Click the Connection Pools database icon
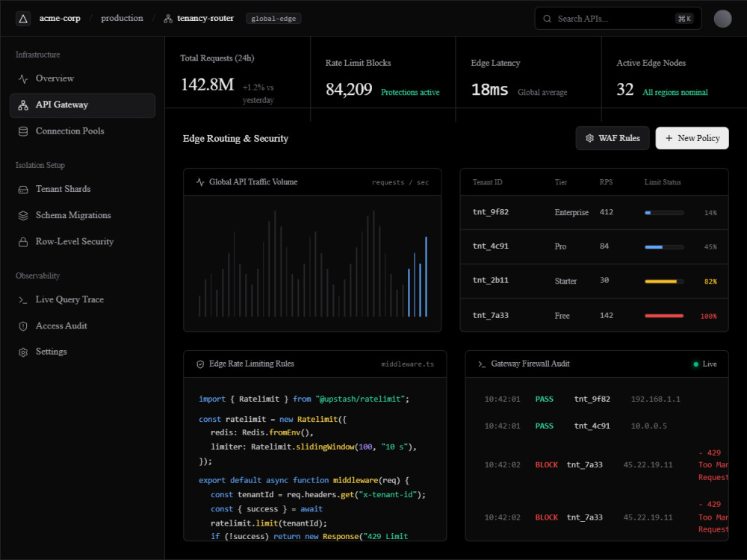 click(23, 131)
